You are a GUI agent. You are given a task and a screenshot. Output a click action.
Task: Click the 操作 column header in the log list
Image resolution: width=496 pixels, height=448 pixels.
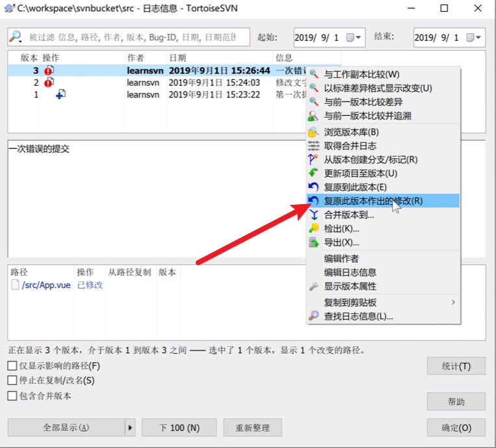[51, 58]
